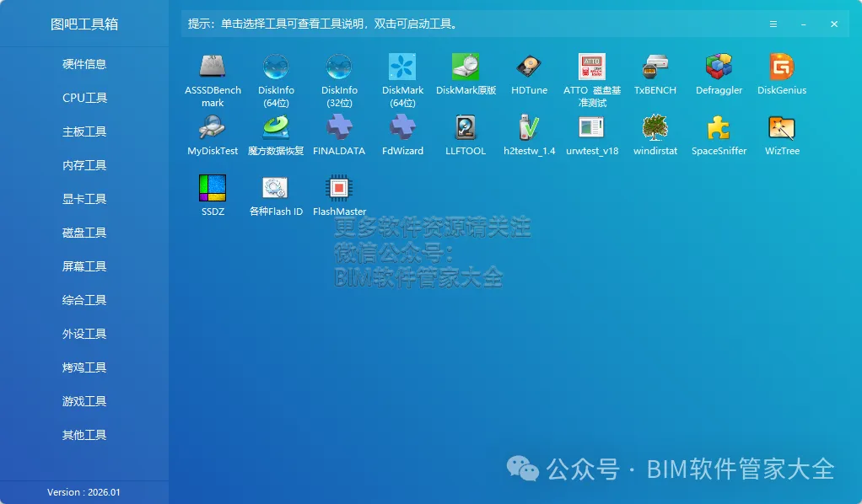Screen dimensions: 862x504
Task: Select the MyDiskTest icon
Action: pyautogui.click(x=213, y=127)
